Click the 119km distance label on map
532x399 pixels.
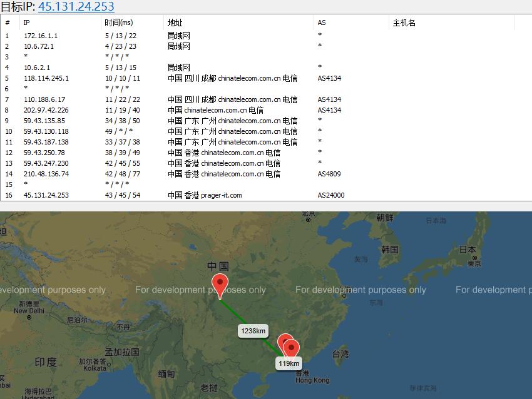coord(289,363)
